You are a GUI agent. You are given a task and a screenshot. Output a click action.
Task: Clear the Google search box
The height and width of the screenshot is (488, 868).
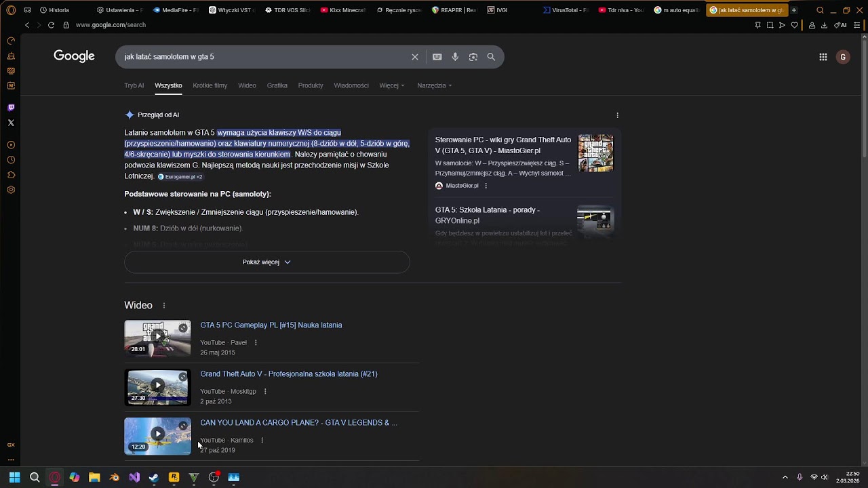[x=415, y=57]
